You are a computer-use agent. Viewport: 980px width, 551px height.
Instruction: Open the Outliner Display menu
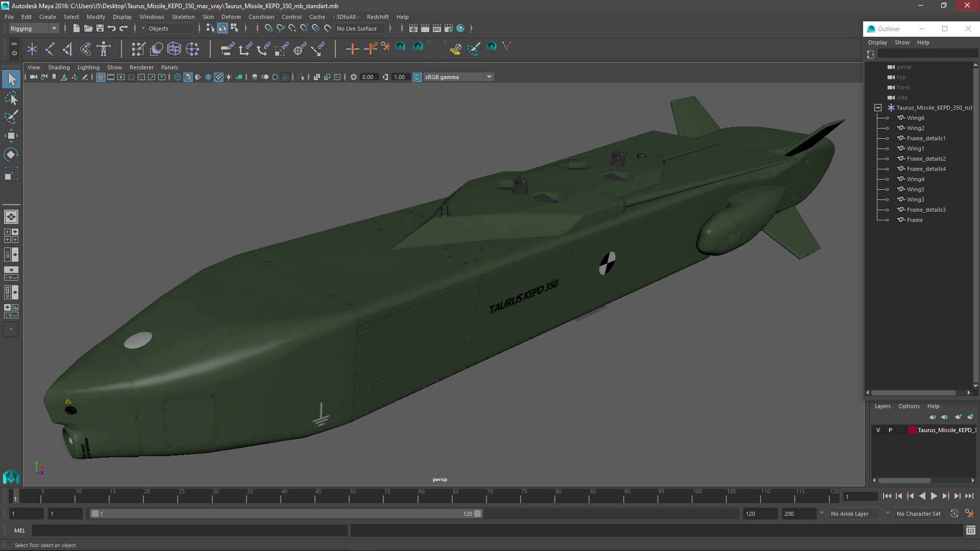[x=877, y=42]
